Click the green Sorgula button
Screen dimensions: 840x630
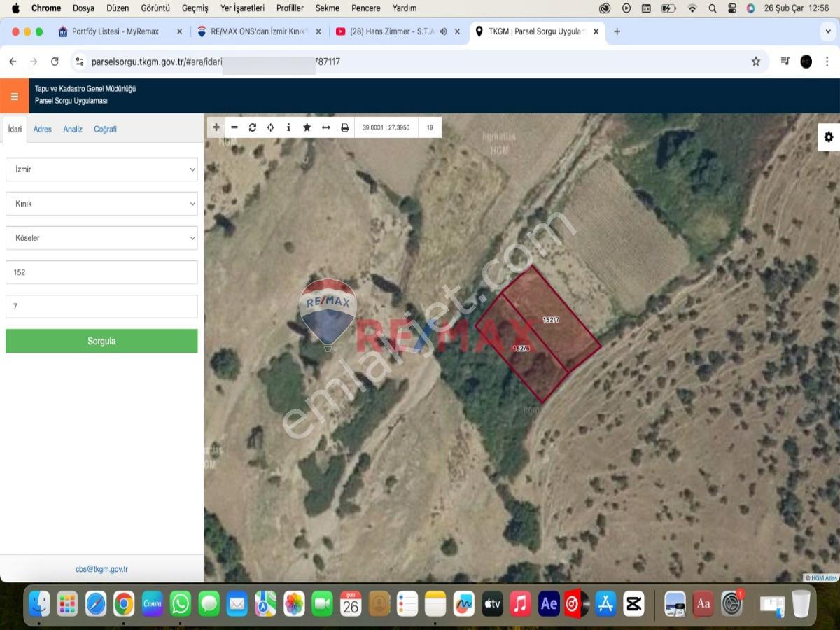point(101,341)
